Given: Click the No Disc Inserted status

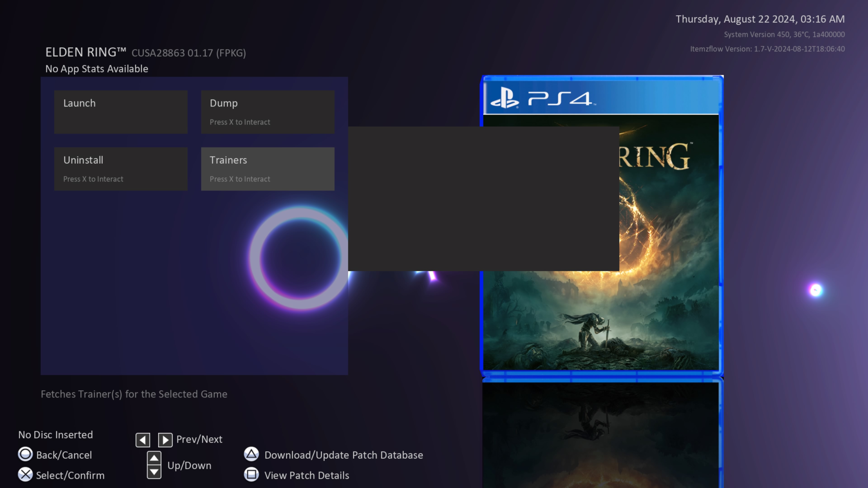Looking at the screenshot, I should point(56,435).
